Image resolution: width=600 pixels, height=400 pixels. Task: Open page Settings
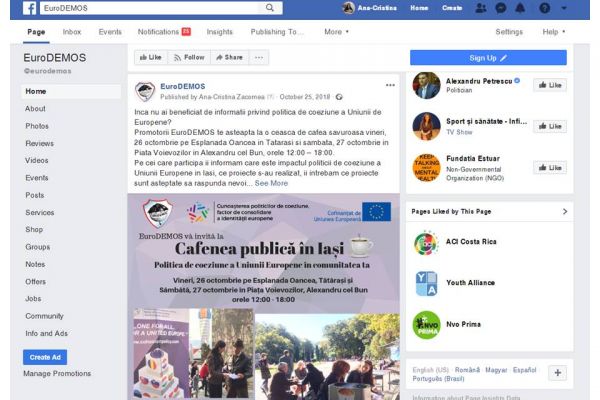[509, 32]
